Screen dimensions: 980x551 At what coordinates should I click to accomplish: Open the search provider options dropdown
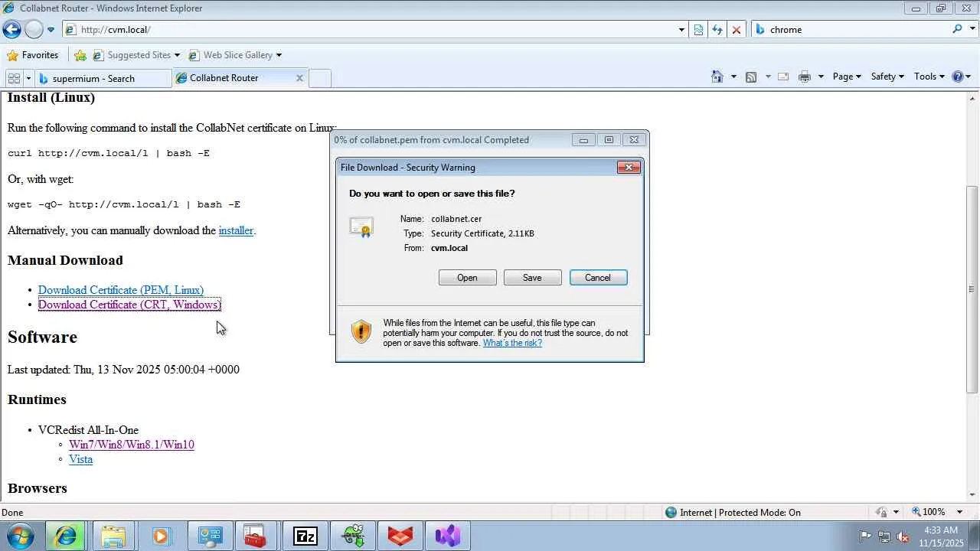tap(971, 30)
